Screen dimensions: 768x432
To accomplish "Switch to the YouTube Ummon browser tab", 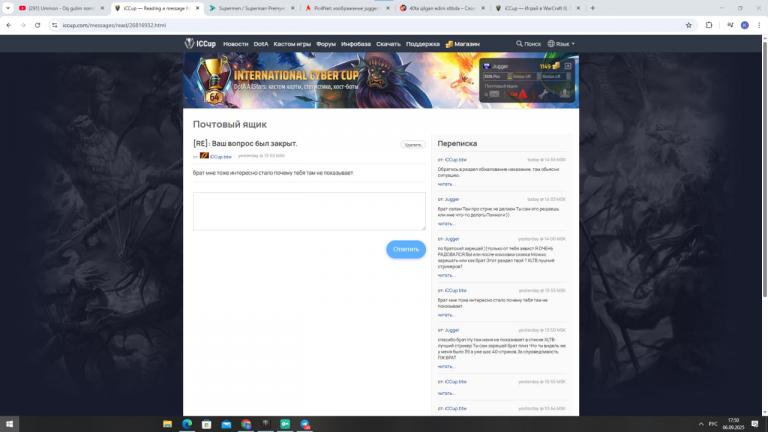I will click(61, 8).
